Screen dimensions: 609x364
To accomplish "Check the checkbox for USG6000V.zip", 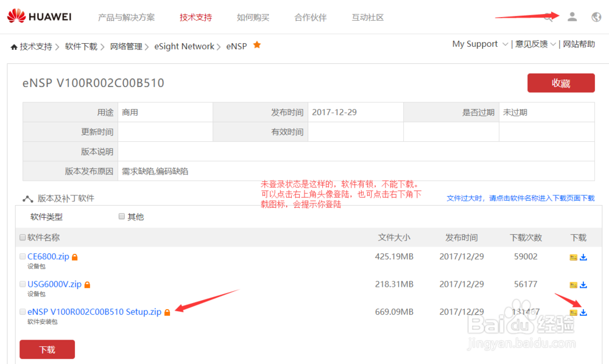I will [23, 284].
